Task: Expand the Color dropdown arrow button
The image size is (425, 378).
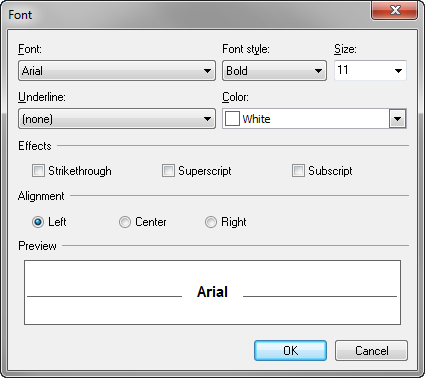Action: pos(397,119)
